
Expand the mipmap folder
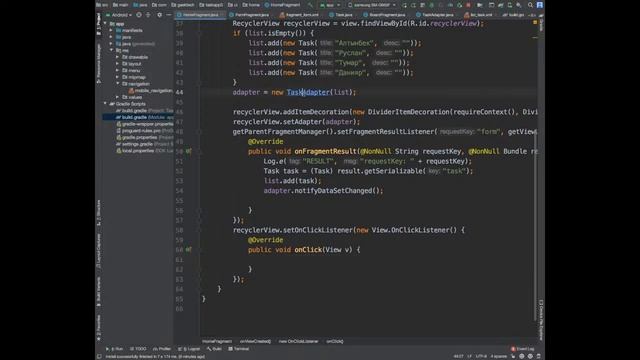coord(118,77)
